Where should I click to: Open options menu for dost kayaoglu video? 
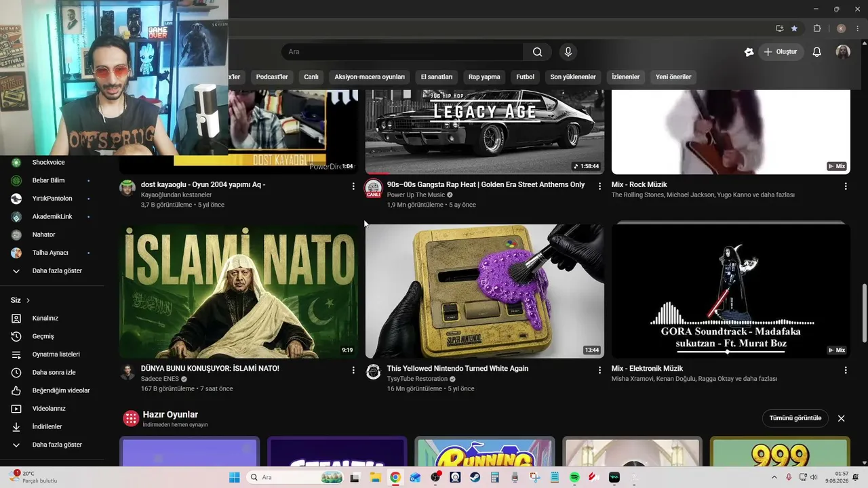pyautogui.click(x=353, y=186)
